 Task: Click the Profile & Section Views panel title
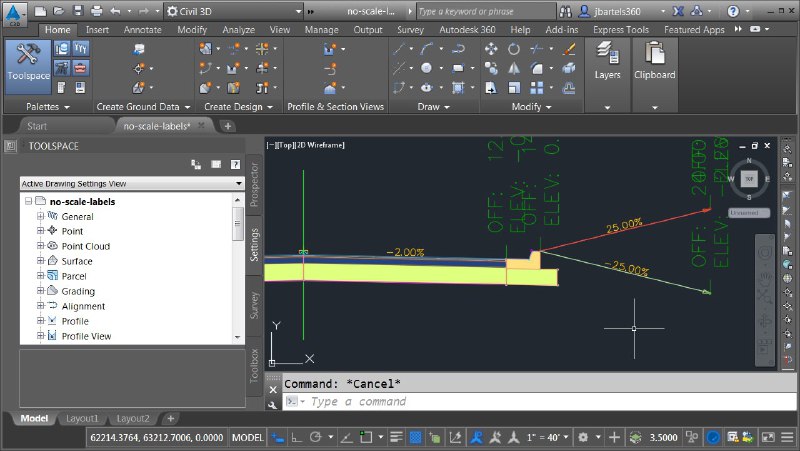tap(335, 107)
